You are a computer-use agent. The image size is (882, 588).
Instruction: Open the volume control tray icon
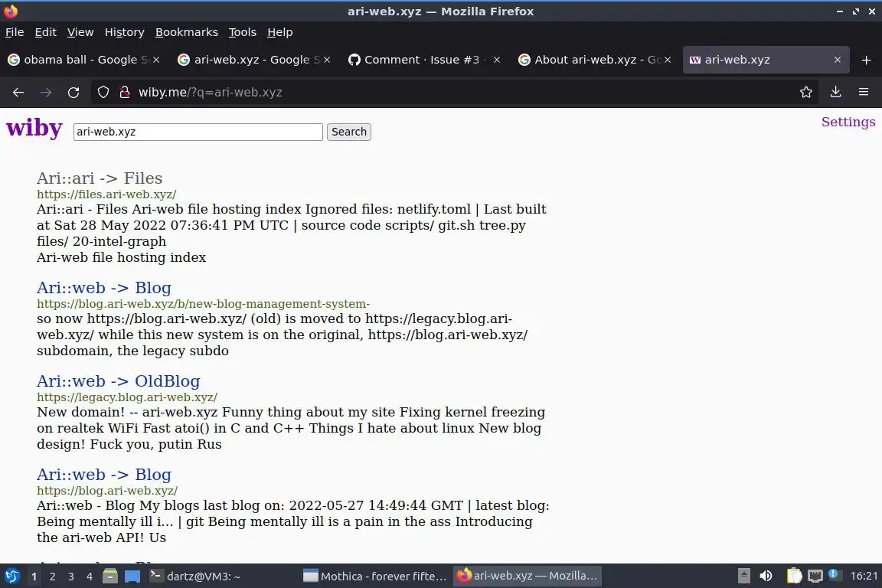[766, 576]
